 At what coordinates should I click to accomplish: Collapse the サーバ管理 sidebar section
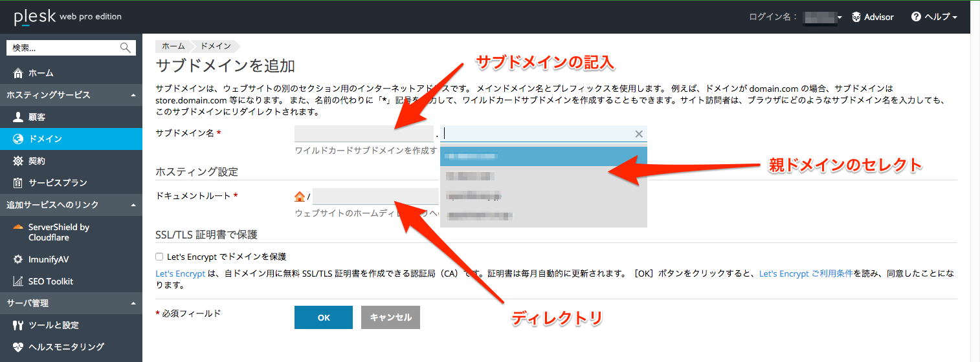[133, 303]
